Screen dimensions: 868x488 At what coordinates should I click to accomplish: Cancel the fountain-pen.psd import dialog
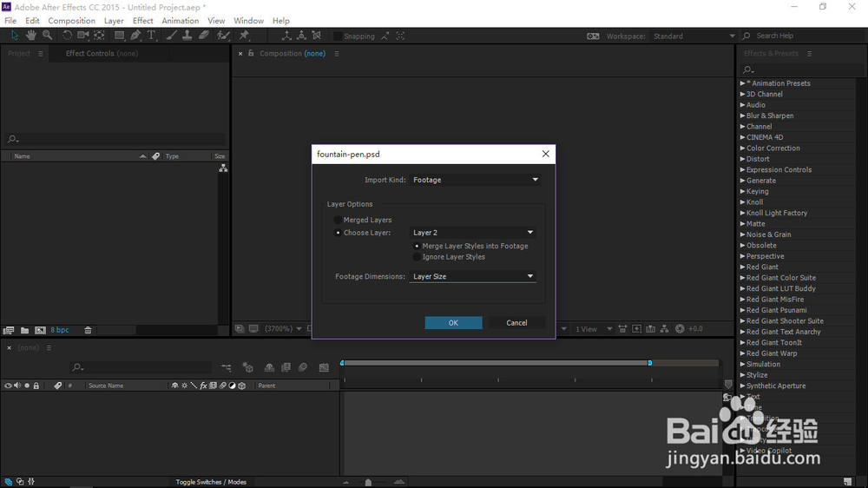pos(516,323)
